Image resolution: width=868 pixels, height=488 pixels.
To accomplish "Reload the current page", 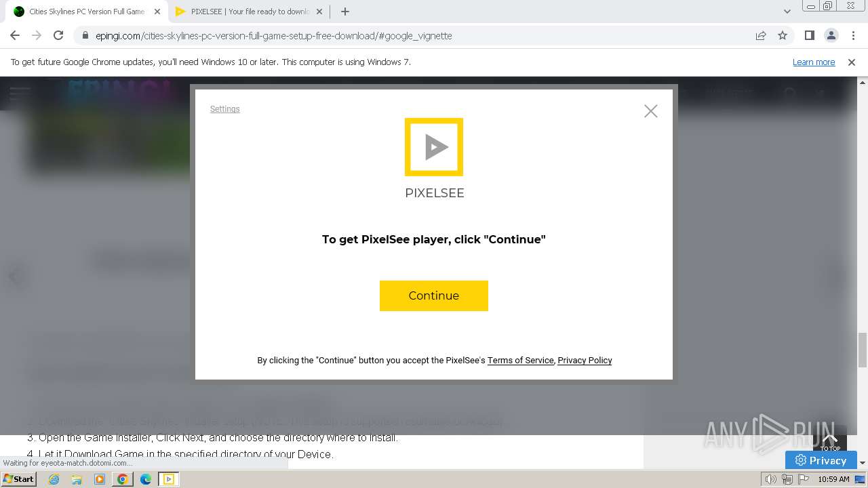I will point(58,35).
